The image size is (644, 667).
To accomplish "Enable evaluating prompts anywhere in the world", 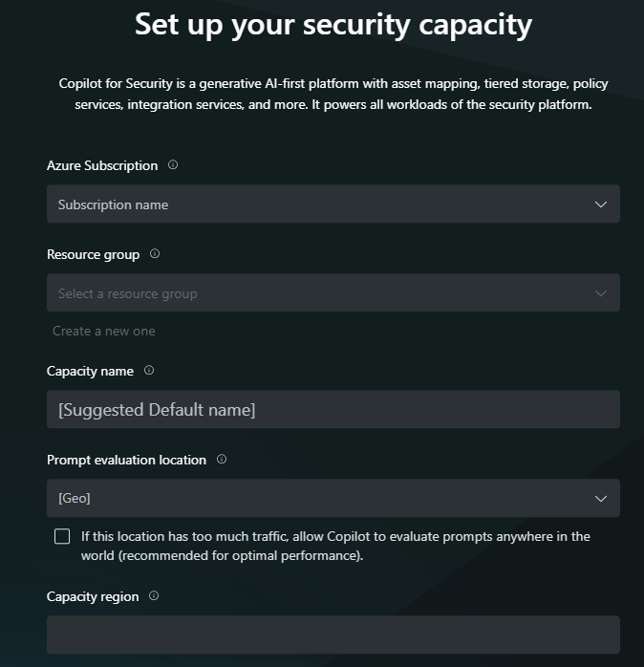I will [62, 537].
